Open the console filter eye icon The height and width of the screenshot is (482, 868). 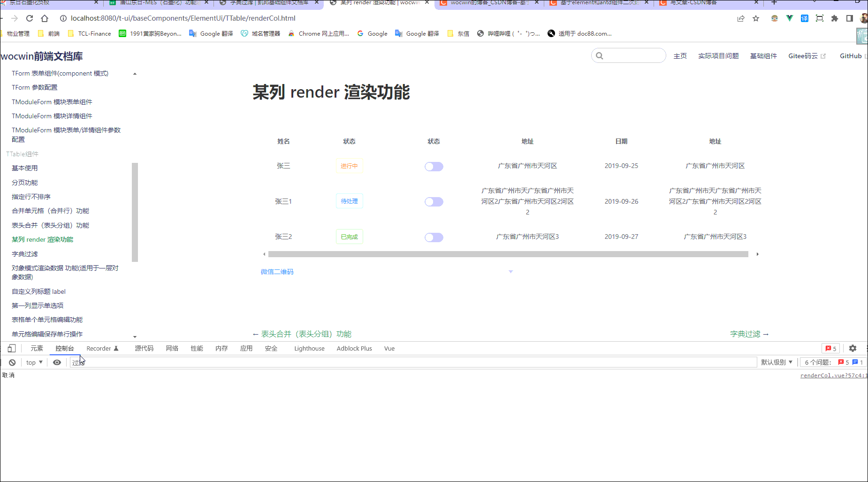pyautogui.click(x=57, y=362)
